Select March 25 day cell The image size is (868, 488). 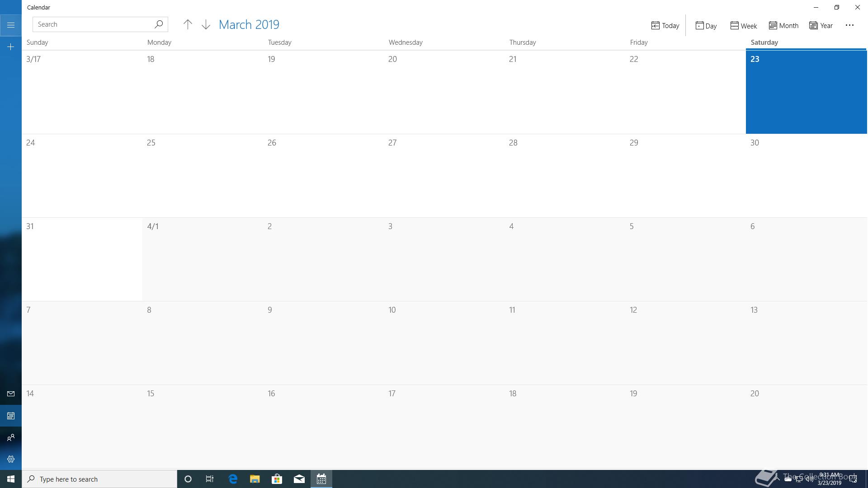point(203,176)
